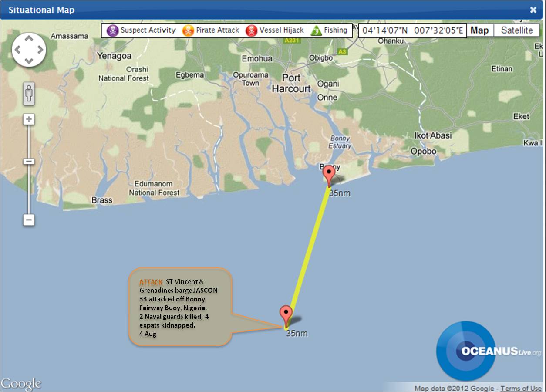
Task: Pan map up with the top arrow
Action: 29,39
